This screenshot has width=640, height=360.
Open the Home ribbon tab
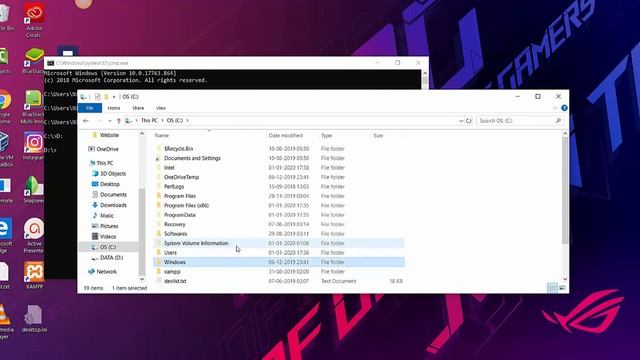114,108
